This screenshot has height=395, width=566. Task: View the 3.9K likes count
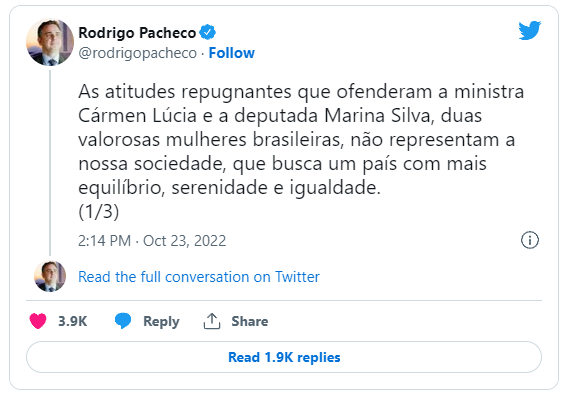[73, 321]
